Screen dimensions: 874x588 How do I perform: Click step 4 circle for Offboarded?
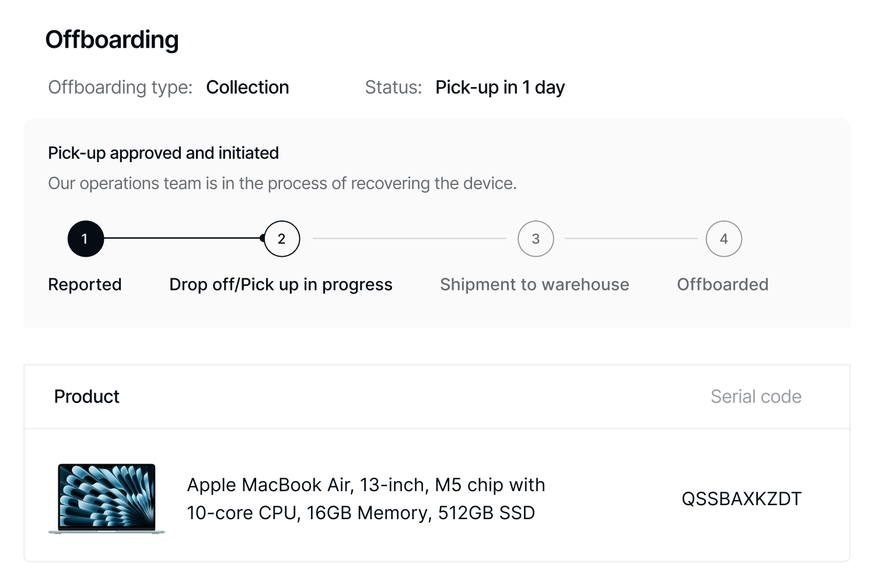723,239
